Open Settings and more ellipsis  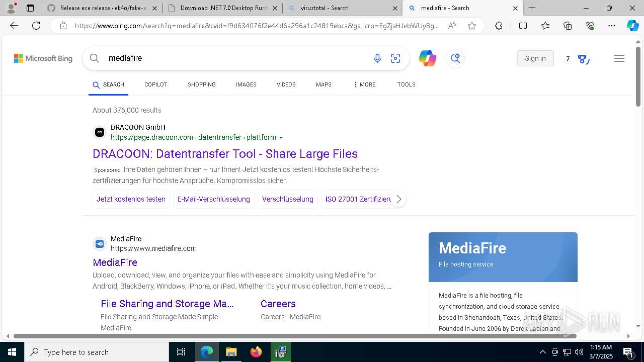(612, 26)
